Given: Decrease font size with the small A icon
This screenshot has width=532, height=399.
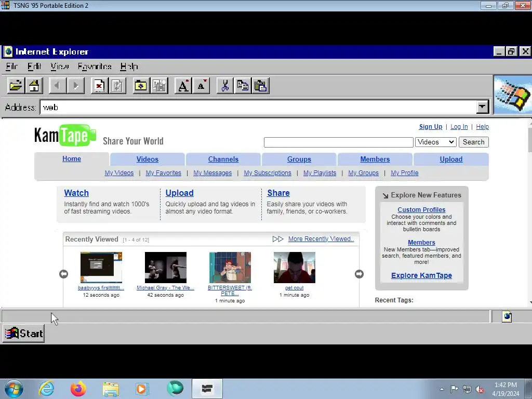Looking at the screenshot, I should click(201, 86).
